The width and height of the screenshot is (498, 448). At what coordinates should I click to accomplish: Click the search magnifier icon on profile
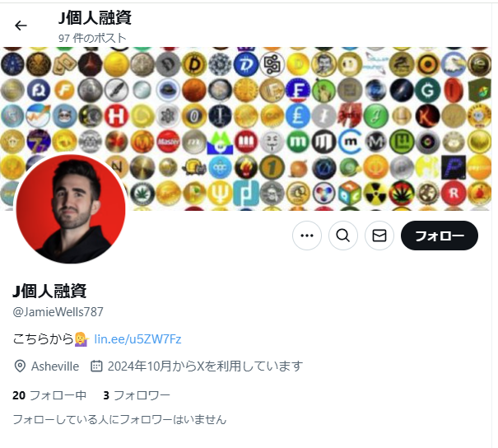click(343, 236)
